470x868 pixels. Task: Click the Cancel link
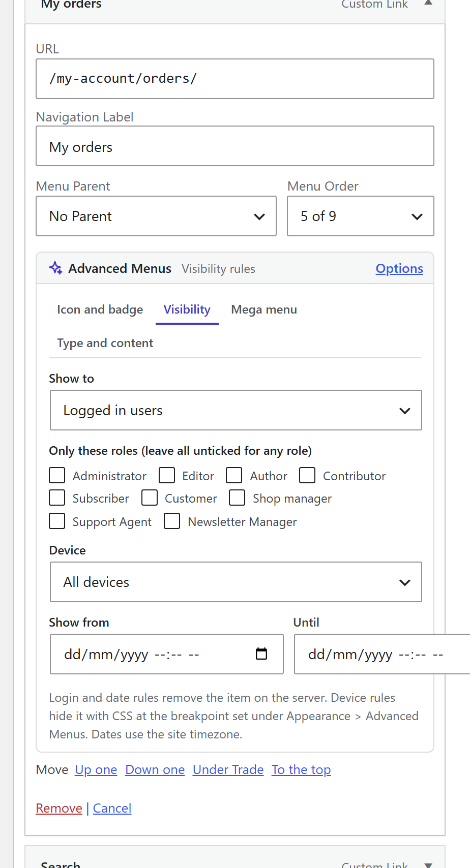pyautogui.click(x=112, y=808)
